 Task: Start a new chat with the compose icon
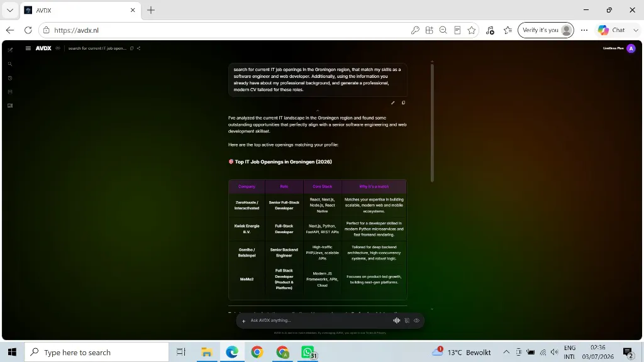(10, 50)
